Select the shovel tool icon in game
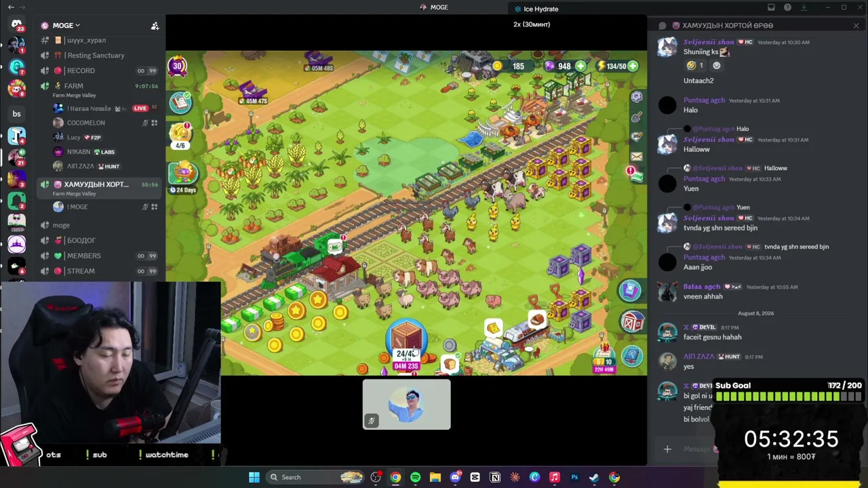The image size is (868, 488). point(636,117)
